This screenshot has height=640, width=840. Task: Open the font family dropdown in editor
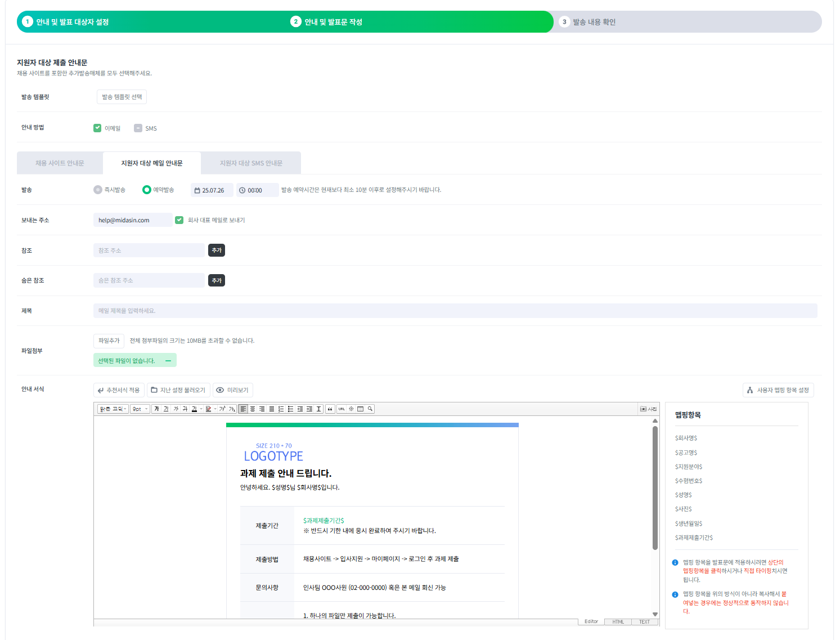[x=113, y=409]
